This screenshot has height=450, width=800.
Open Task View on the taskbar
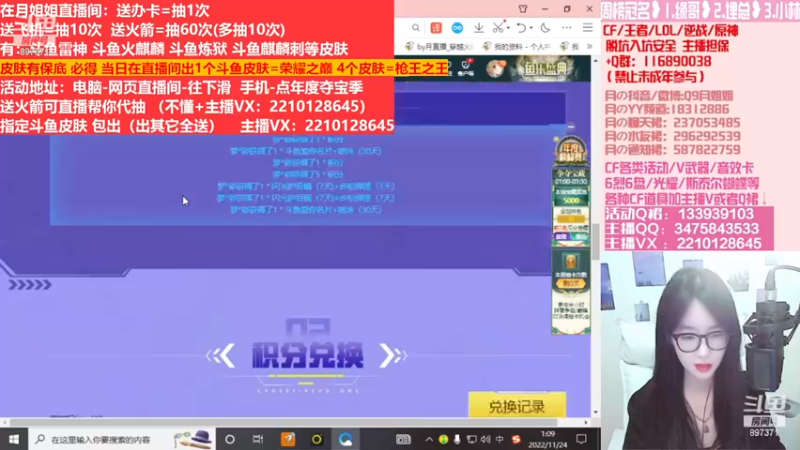pyautogui.click(x=258, y=439)
